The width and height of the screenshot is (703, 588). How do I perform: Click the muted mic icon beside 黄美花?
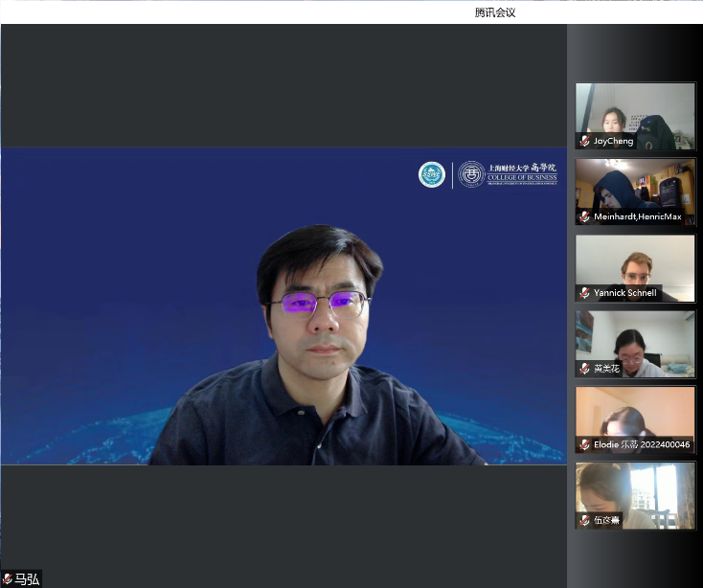click(x=584, y=369)
